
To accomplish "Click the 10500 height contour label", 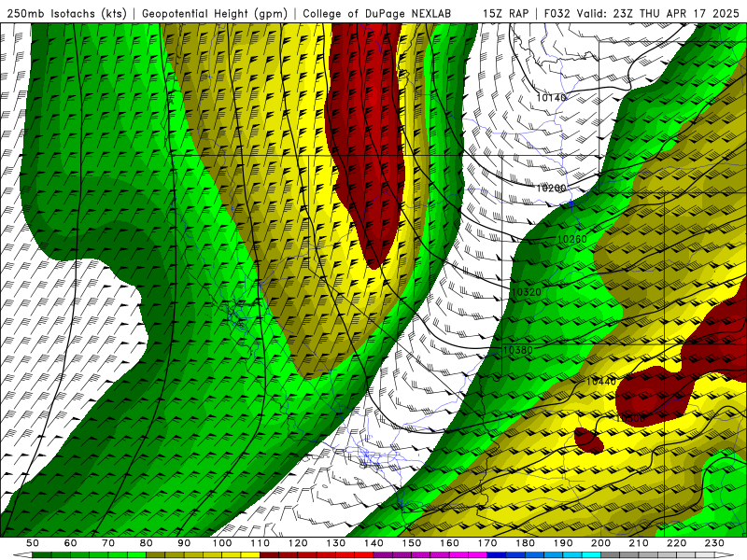I will (629, 418).
